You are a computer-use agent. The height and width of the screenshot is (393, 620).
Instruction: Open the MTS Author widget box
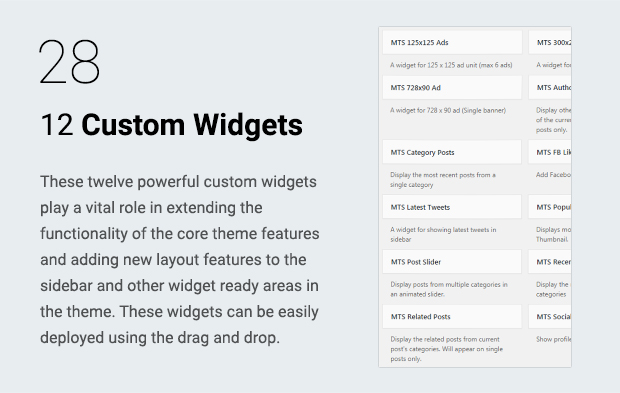(x=550, y=87)
